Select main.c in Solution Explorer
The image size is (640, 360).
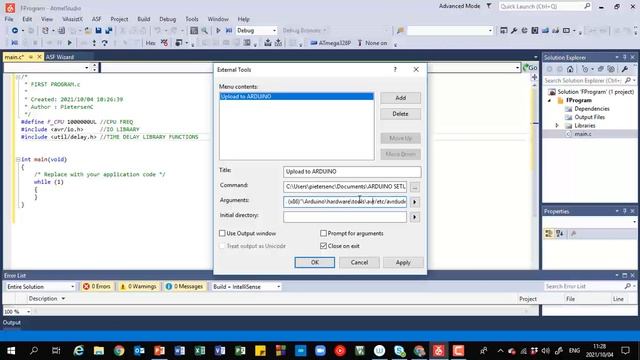coord(582,134)
